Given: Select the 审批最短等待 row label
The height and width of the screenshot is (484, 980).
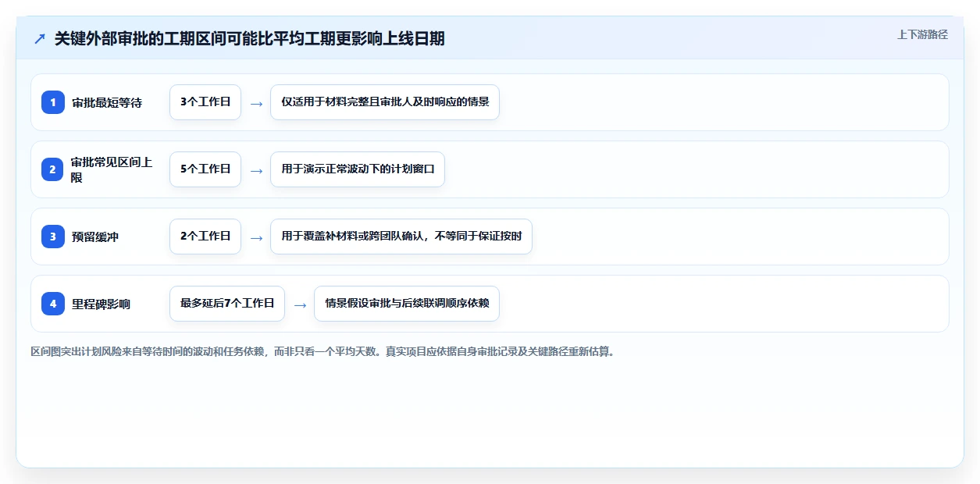Looking at the screenshot, I should [x=107, y=102].
